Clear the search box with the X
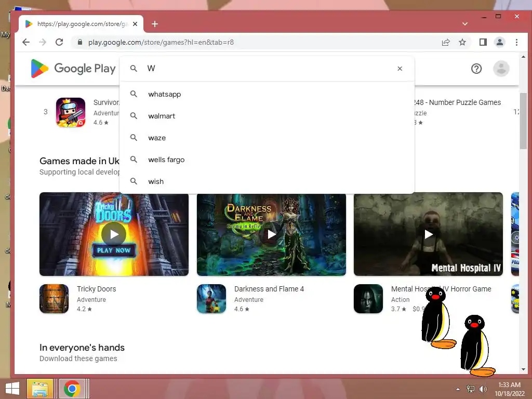532x399 pixels. (400, 69)
